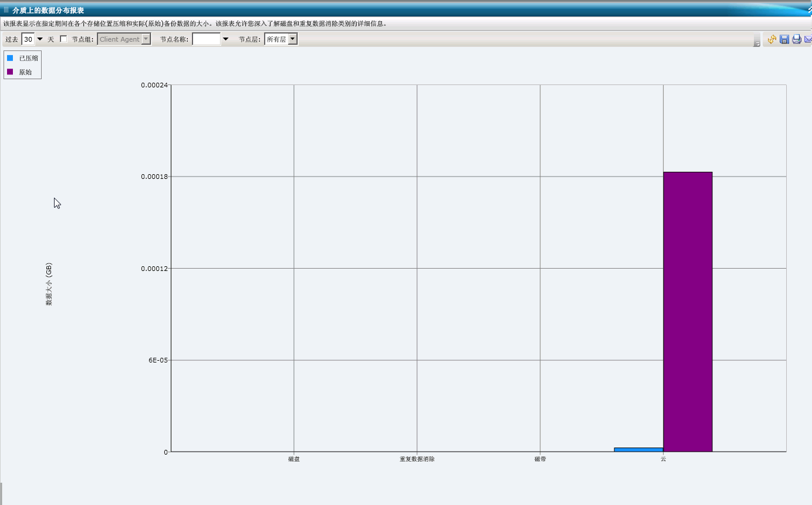Image resolution: width=812 pixels, height=505 pixels.
Task: Click the 已压缩 legend label
Action: pyautogui.click(x=29, y=58)
